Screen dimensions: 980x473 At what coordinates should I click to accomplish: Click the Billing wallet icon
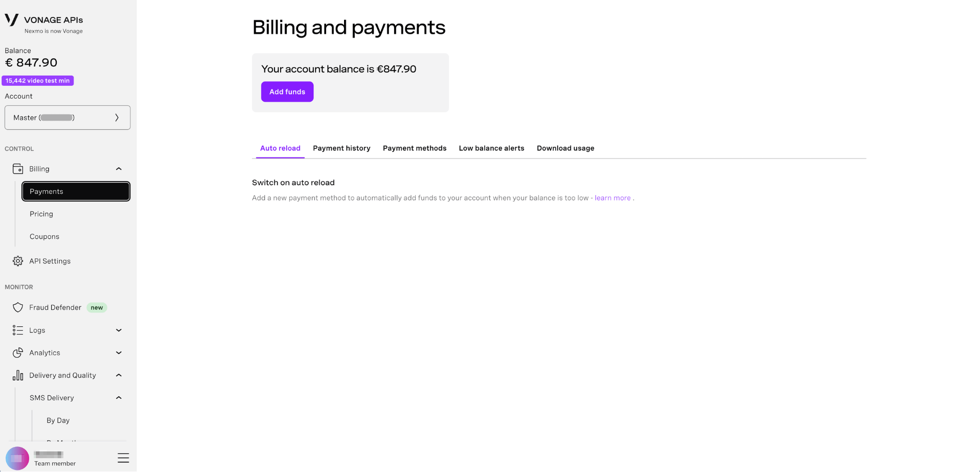[18, 169]
